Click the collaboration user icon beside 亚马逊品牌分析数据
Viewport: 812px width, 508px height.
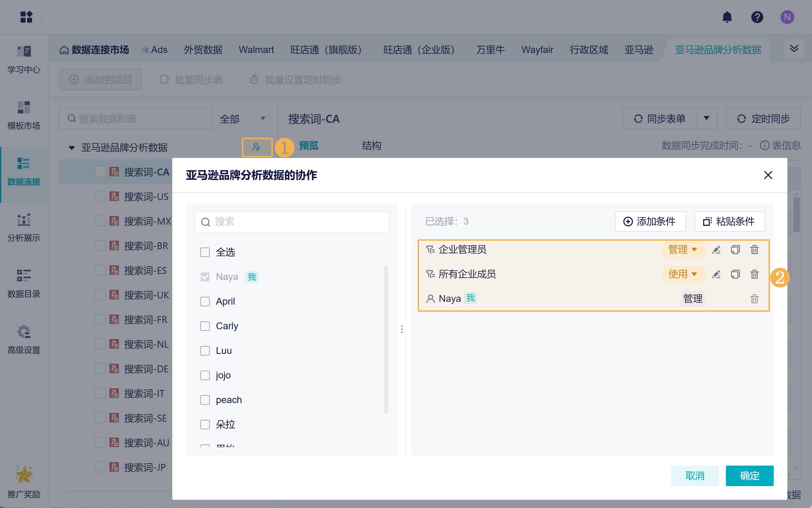[257, 147]
